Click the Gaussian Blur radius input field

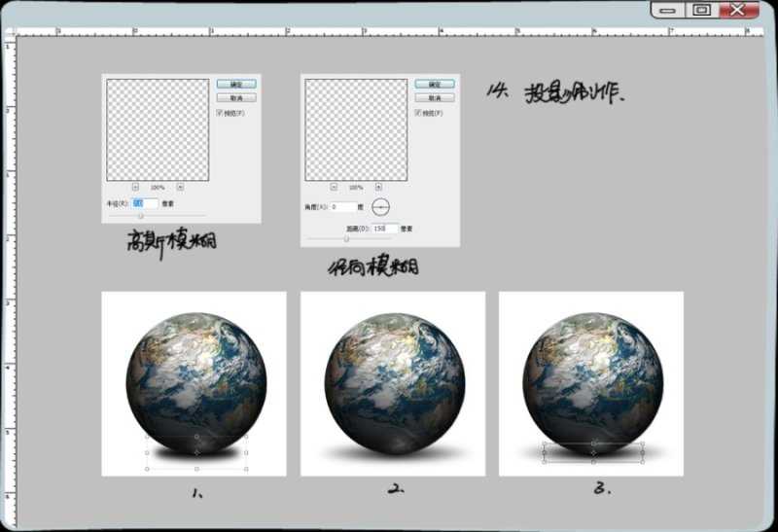144,203
